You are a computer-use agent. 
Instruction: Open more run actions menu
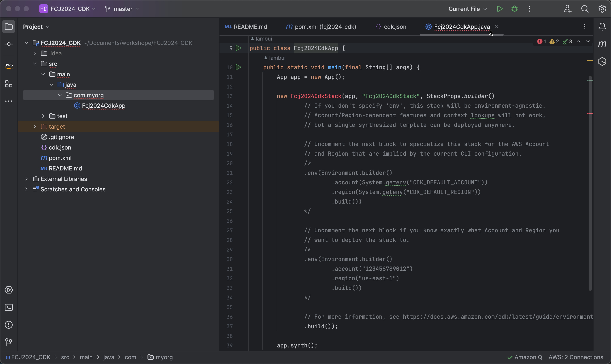529,9
